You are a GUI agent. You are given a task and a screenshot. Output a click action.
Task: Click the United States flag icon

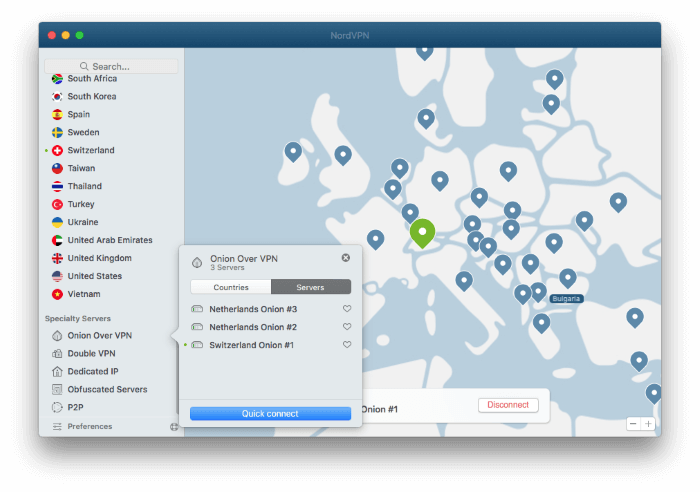[57, 276]
